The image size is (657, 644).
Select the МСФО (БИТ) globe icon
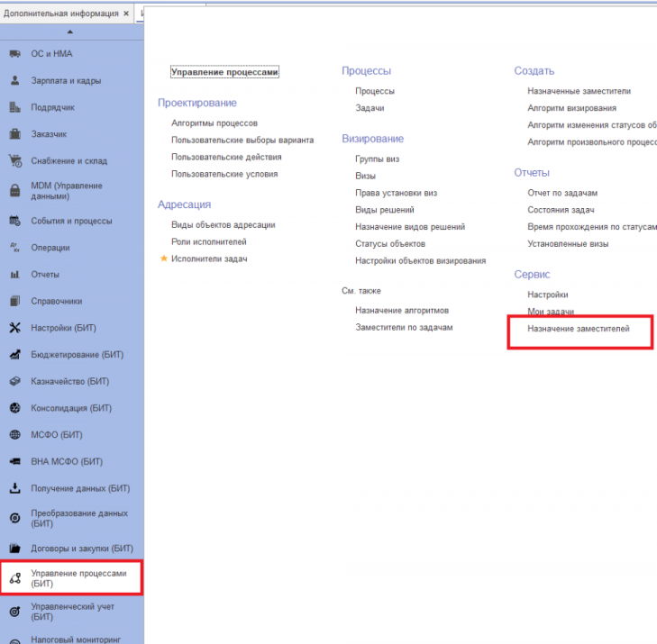pyautogui.click(x=15, y=435)
